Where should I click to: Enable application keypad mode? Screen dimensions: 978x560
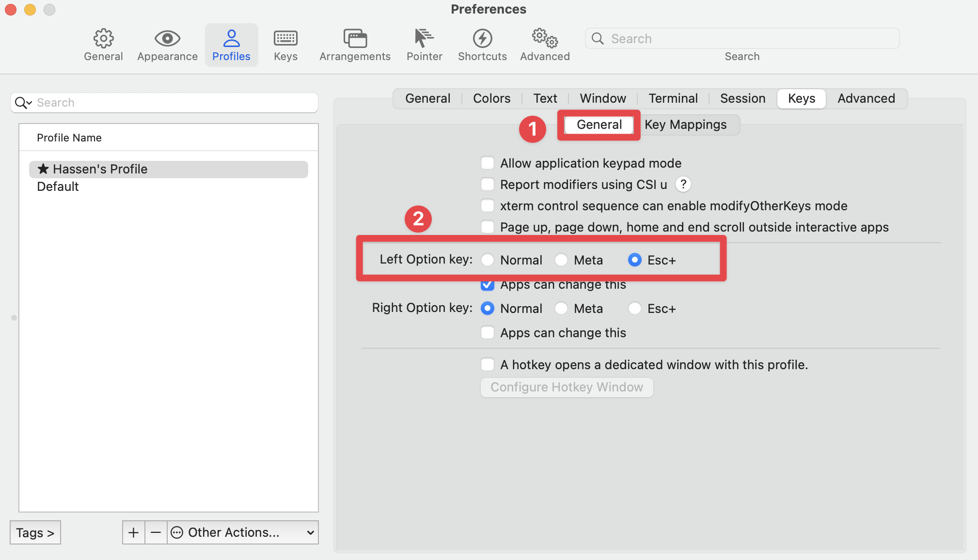click(487, 163)
